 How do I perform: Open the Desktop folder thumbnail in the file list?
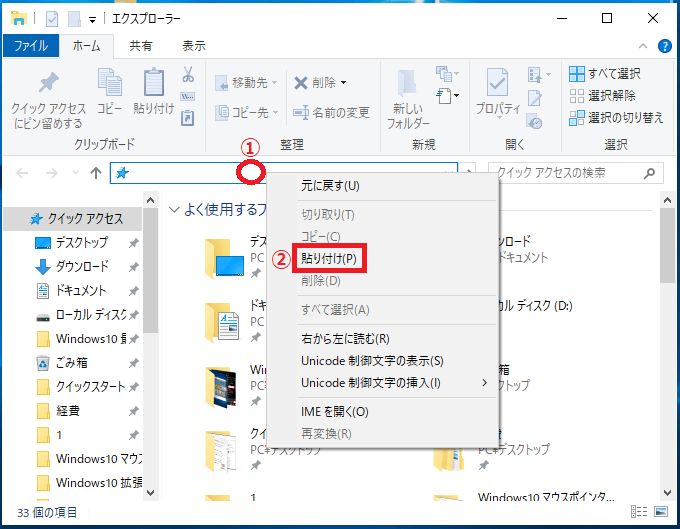tap(224, 258)
